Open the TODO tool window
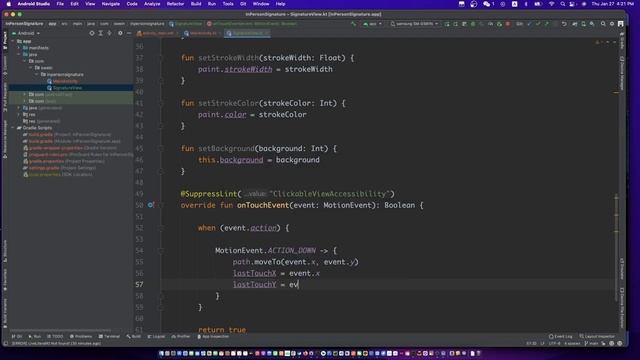The height and width of the screenshot is (360, 640). pos(55,336)
